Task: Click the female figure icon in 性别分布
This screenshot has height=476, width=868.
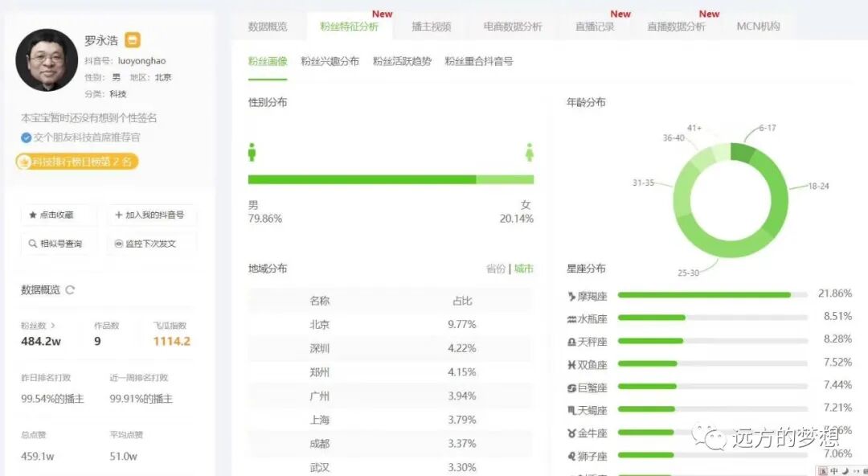Action: tap(529, 152)
